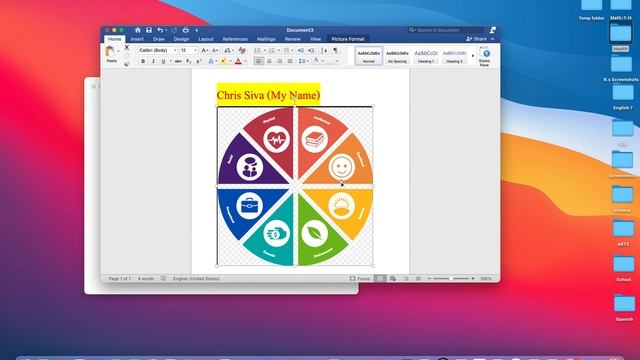Toggle Underline formatting

point(163,61)
